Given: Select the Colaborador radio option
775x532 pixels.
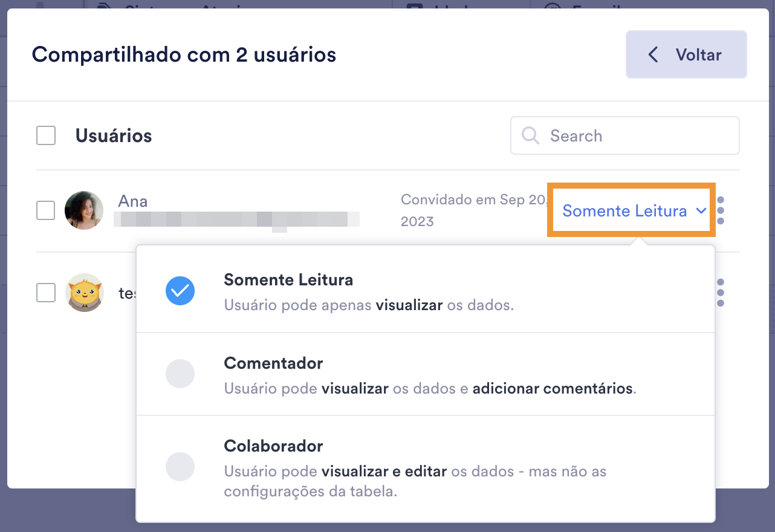Looking at the screenshot, I should click(x=180, y=467).
